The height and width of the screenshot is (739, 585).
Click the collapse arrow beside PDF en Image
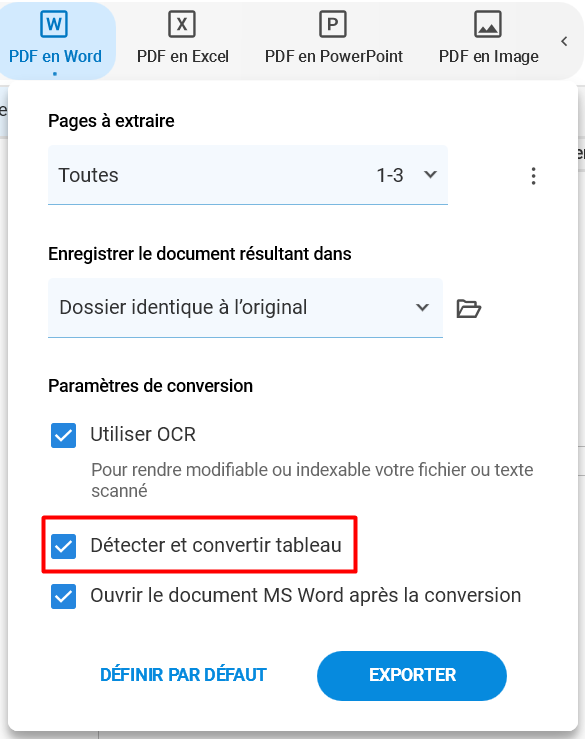[x=564, y=41]
